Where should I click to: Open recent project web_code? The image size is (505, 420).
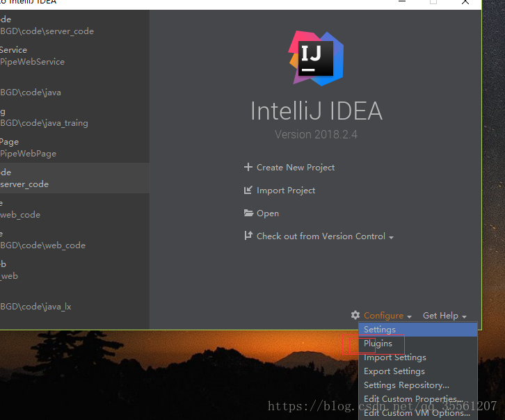click(x=74, y=209)
